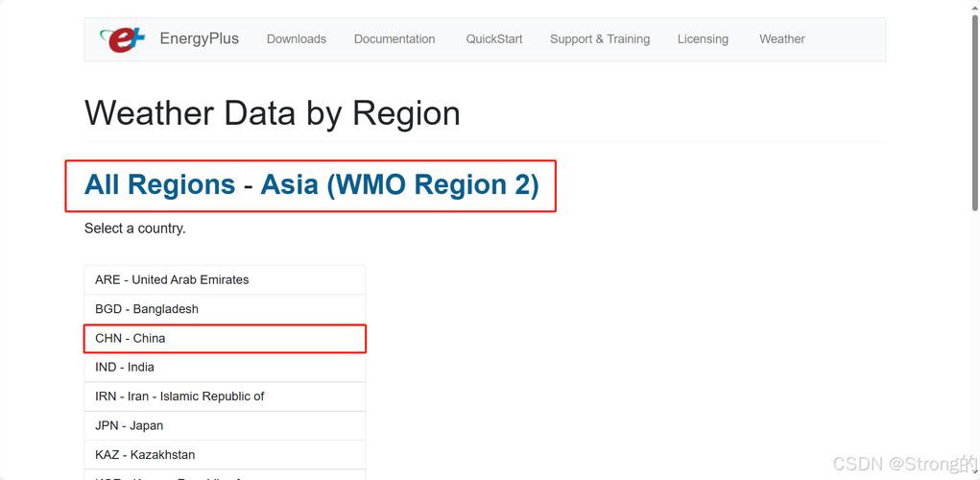Click the EnergyPlus logo icon
Viewport: 980px width, 480px height.
pos(123,39)
